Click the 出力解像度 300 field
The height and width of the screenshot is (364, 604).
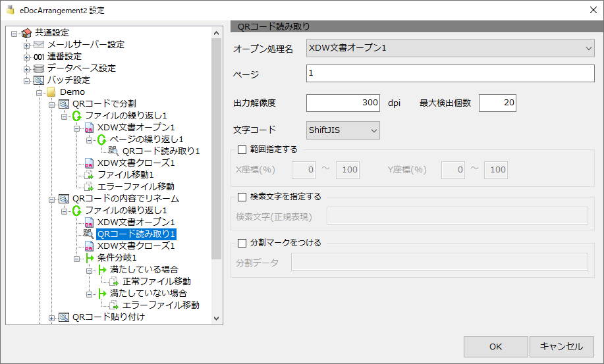[343, 103]
